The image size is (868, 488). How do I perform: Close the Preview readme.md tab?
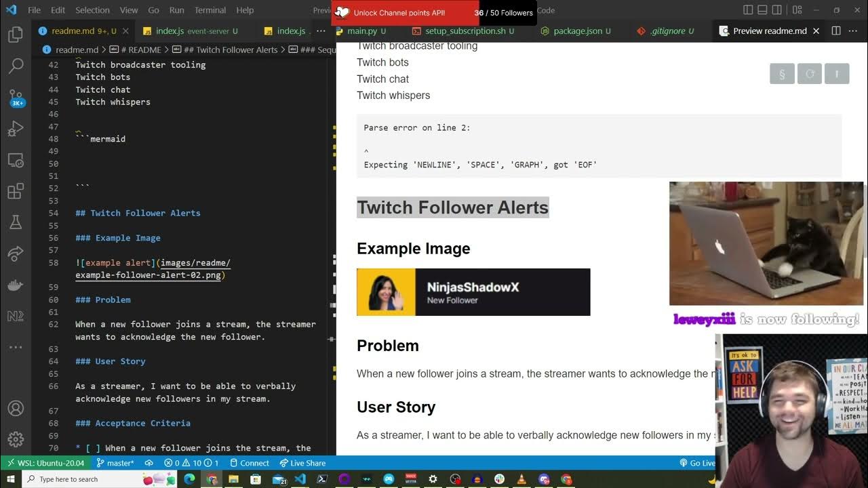coord(816,31)
